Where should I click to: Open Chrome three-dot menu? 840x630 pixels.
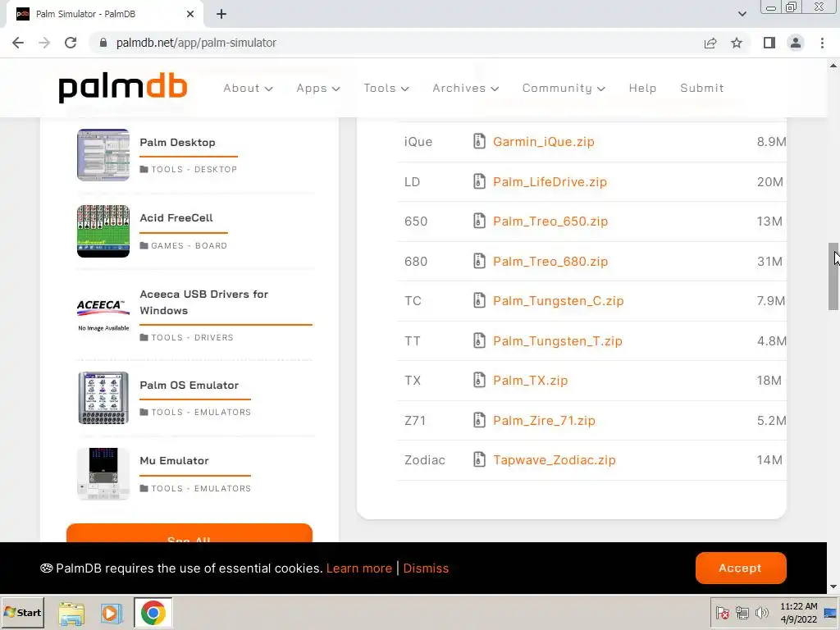pyautogui.click(x=822, y=43)
